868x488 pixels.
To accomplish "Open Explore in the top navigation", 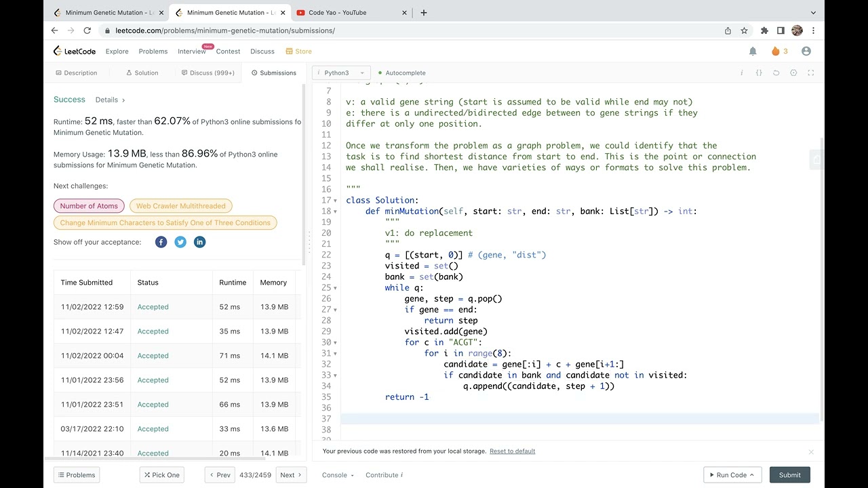I will [x=117, y=52].
